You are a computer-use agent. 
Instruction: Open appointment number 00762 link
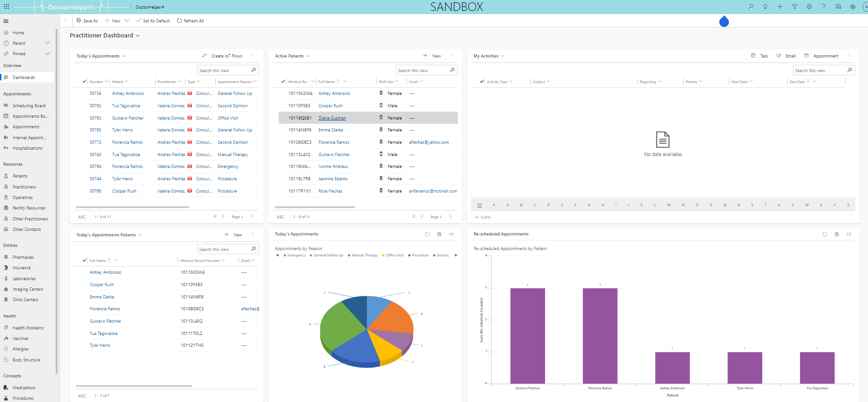[95, 106]
